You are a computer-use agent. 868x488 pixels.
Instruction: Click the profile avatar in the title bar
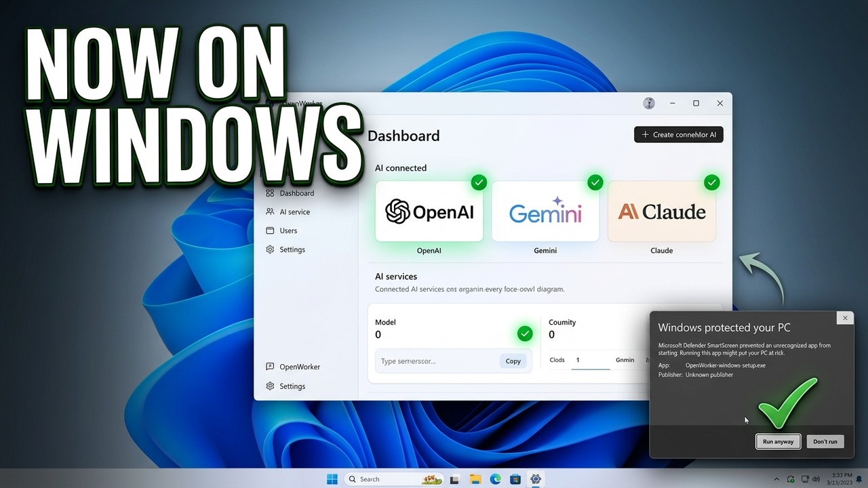[x=649, y=103]
